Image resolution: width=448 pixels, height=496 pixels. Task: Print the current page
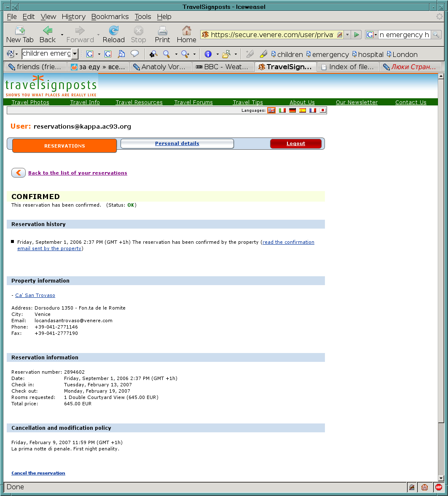click(162, 35)
